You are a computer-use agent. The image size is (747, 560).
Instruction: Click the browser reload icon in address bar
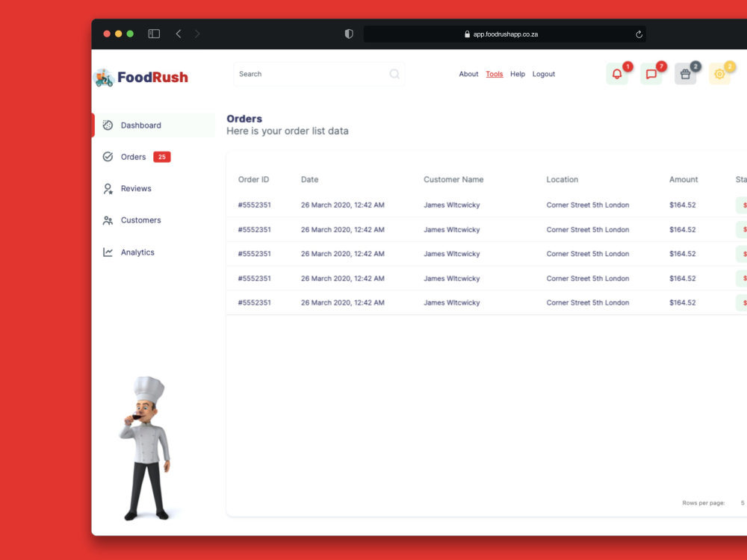tap(639, 34)
